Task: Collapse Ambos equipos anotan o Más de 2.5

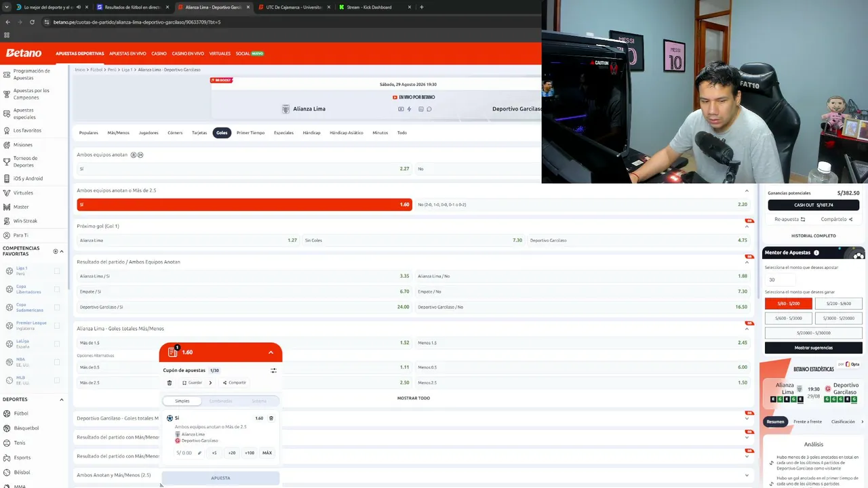Action: point(747,190)
